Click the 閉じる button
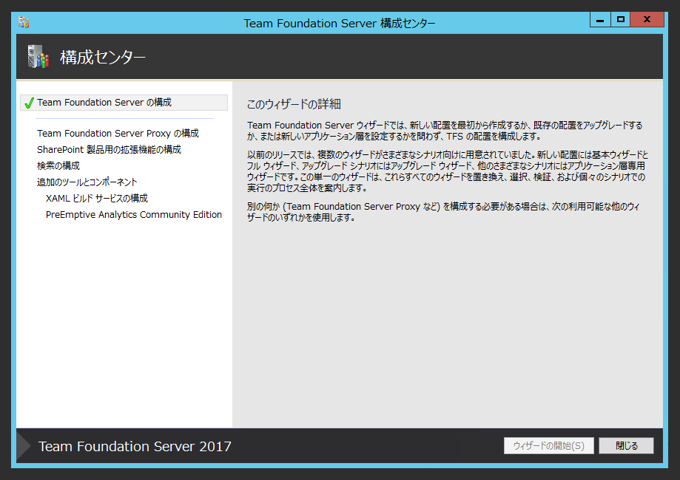The height and width of the screenshot is (480, 680). (x=626, y=446)
